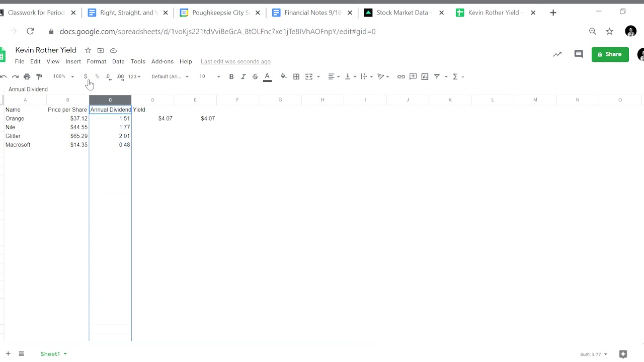The image size is (644, 362).
Task: Select column D header
Action: (152, 100)
